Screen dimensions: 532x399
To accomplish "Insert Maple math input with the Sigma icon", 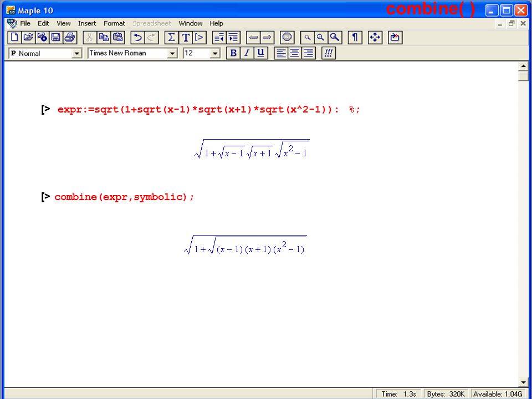I will coord(172,37).
